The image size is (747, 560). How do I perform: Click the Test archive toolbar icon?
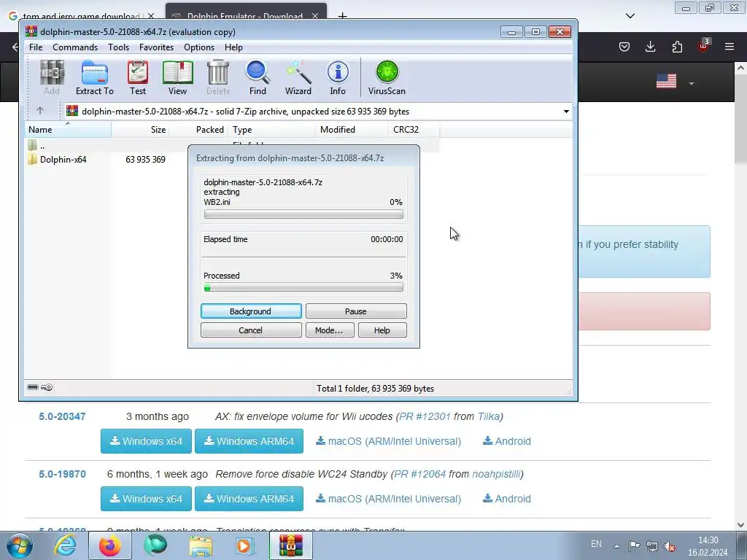138,78
